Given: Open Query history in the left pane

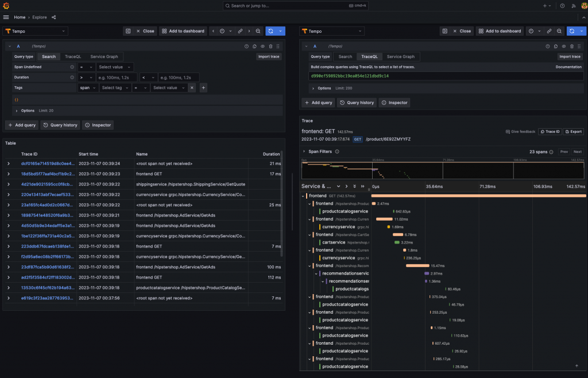Looking at the screenshot, I should coord(60,125).
